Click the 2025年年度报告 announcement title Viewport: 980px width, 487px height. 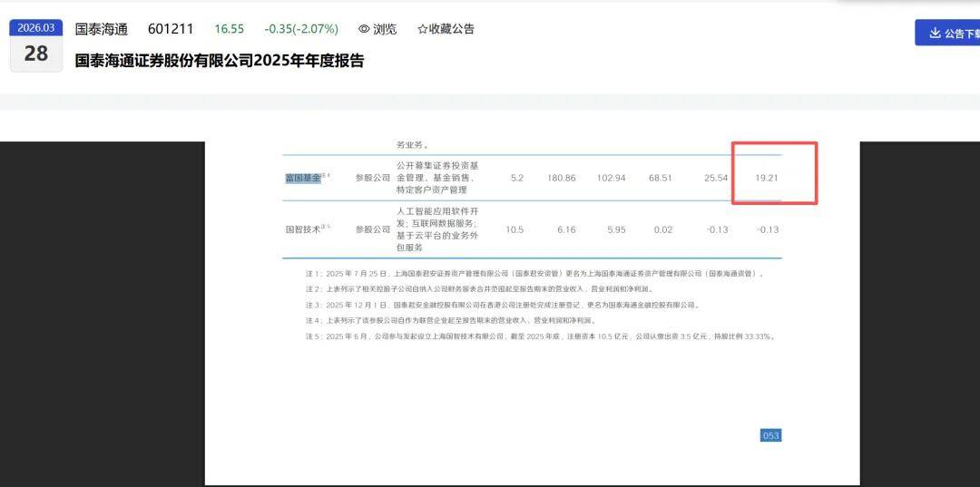pyautogui.click(x=219, y=61)
